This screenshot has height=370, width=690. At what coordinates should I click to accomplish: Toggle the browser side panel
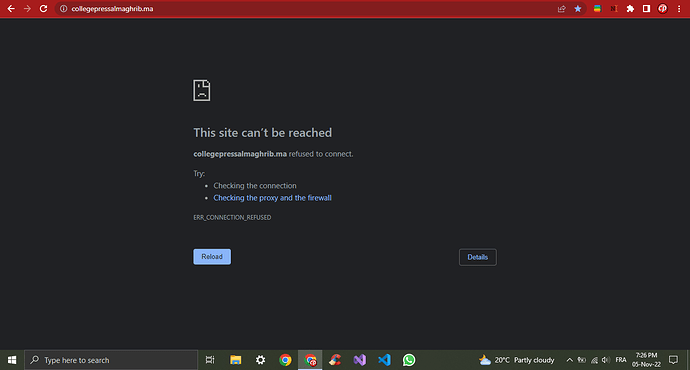pos(646,9)
